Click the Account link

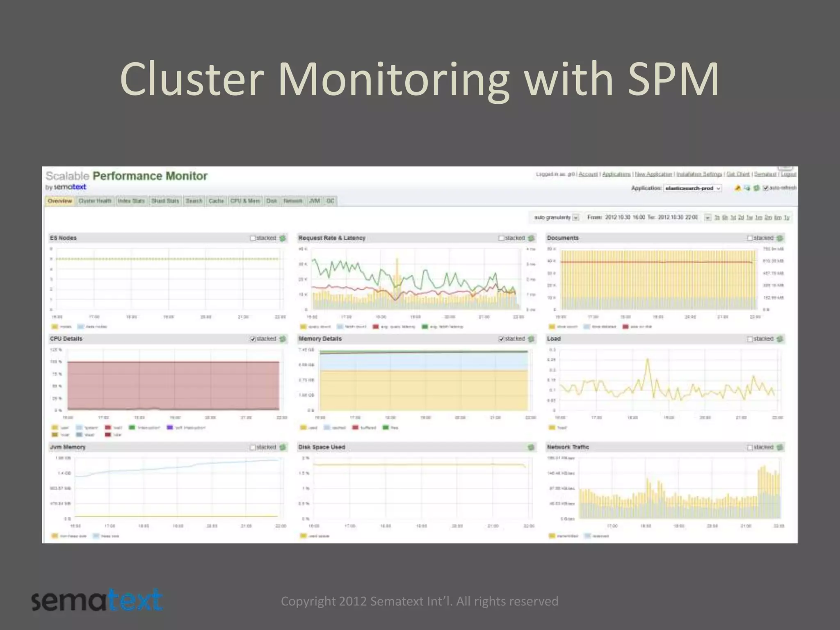pos(588,174)
